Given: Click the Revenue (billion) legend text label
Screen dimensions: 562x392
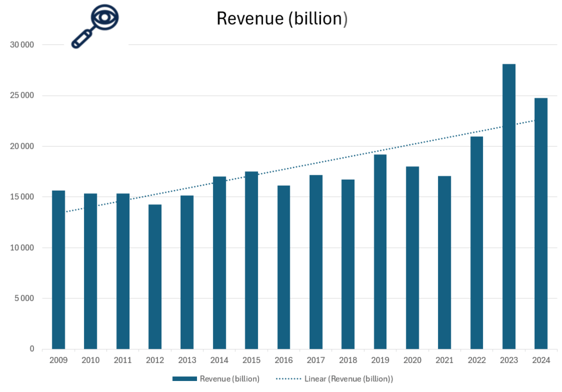Looking at the screenshot, I should 229,379.
